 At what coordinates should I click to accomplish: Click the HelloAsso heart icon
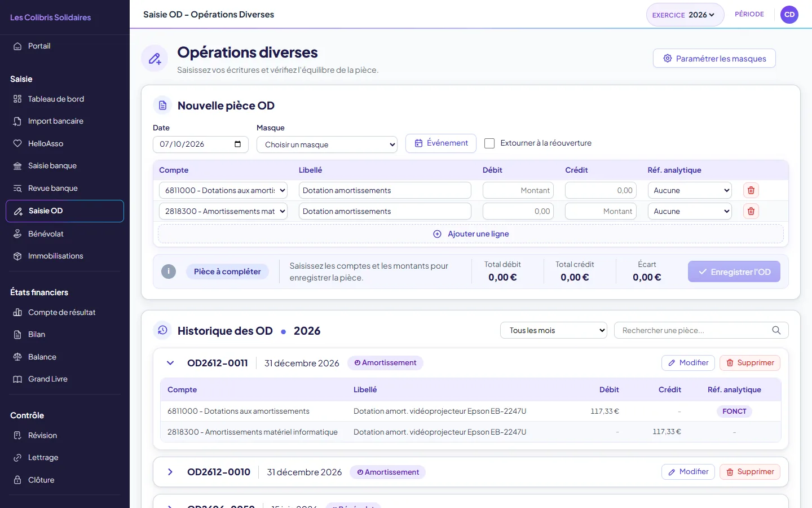tap(17, 143)
